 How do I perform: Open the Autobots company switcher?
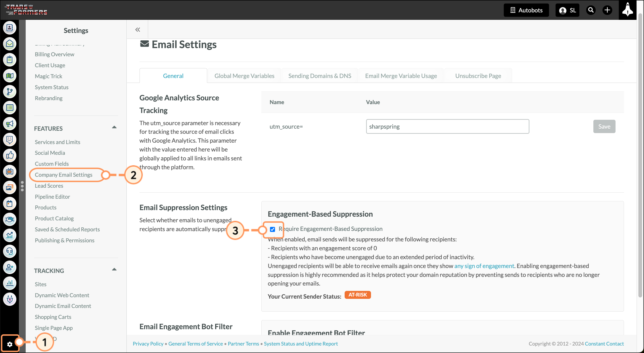coord(526,10)
